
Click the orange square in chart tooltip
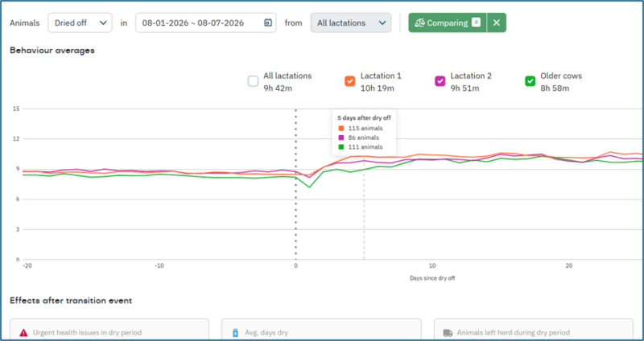coord(341,128)
